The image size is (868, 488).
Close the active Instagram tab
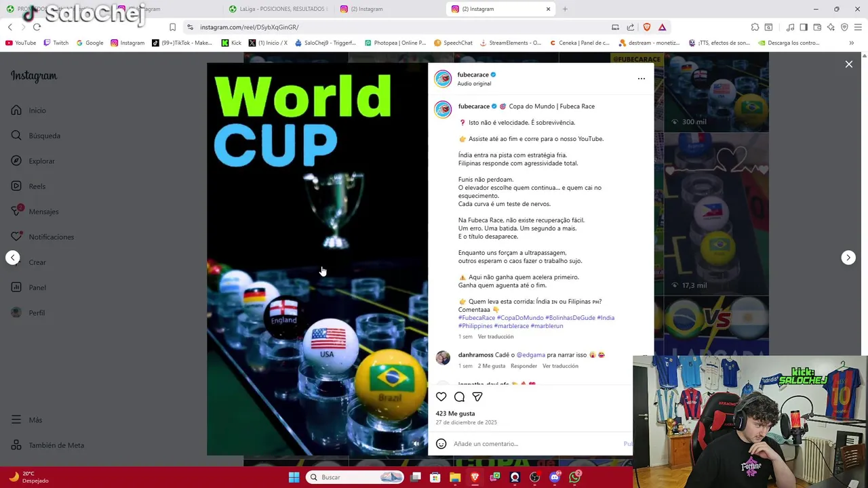548,9
